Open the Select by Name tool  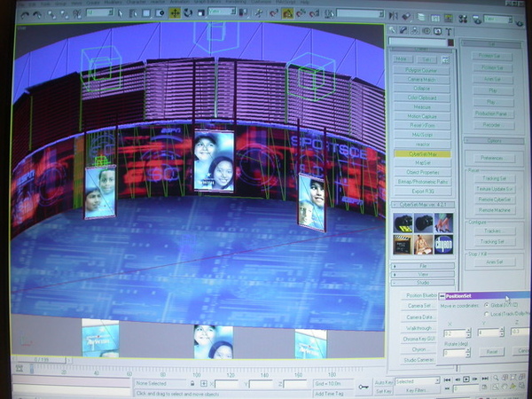click(133, 13)
